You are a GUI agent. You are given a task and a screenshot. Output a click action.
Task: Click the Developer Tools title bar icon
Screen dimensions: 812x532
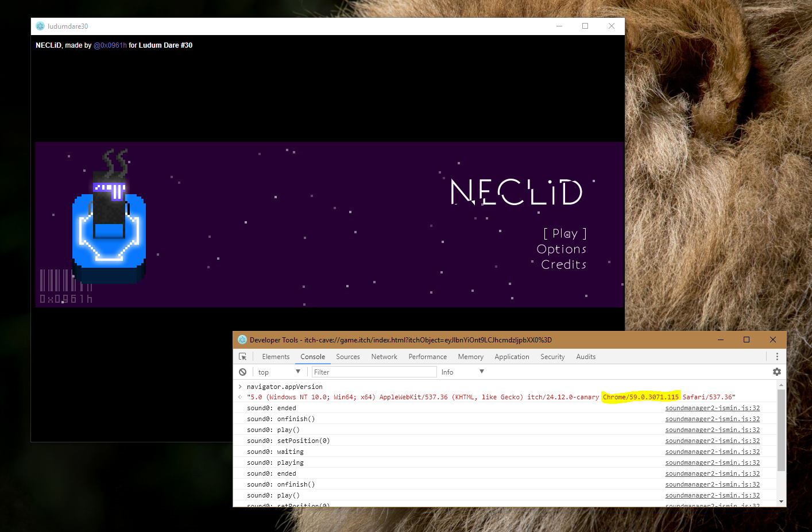(x=242, y=340)
